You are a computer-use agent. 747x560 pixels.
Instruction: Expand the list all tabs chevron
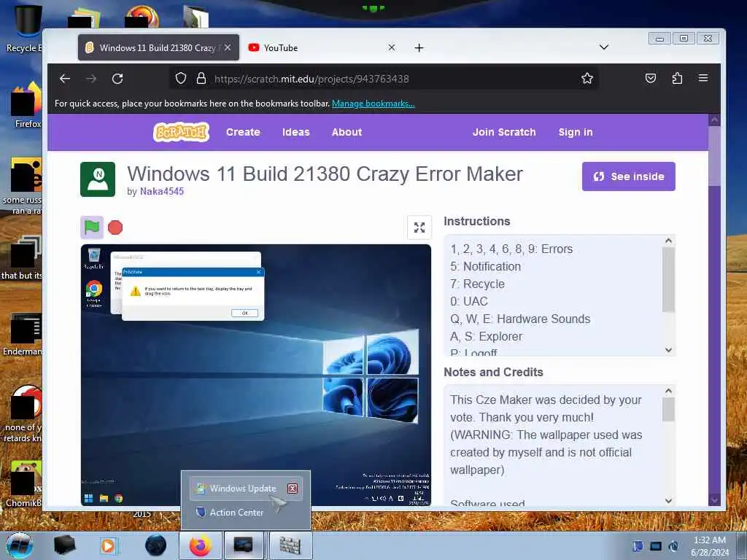pyautogui.click(x=603, y=47)
